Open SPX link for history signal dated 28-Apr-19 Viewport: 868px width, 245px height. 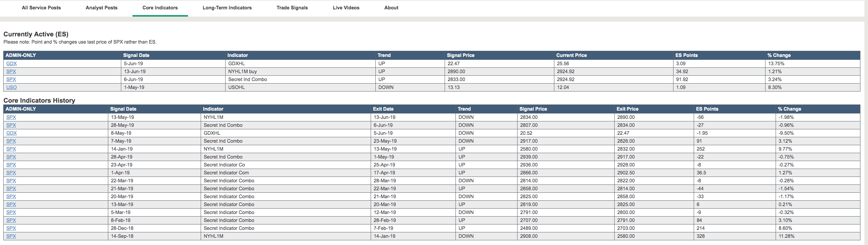click(11, 157)
